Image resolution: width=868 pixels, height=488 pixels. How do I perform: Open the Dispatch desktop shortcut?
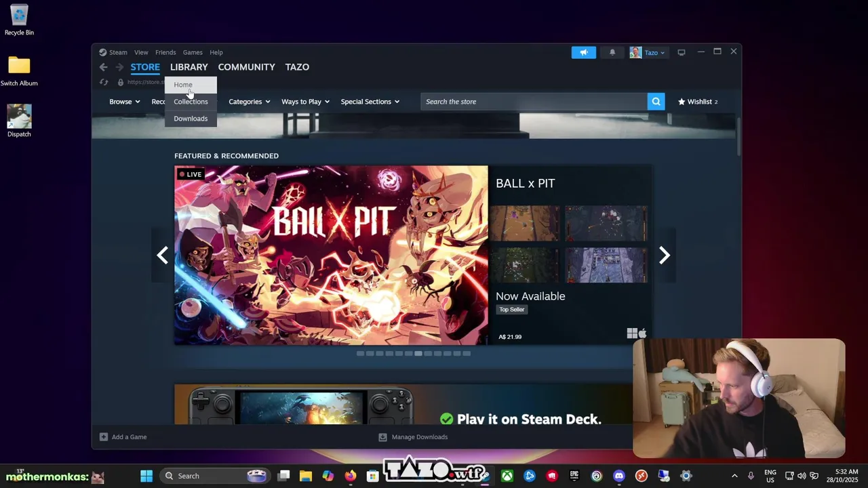point(19,121)
